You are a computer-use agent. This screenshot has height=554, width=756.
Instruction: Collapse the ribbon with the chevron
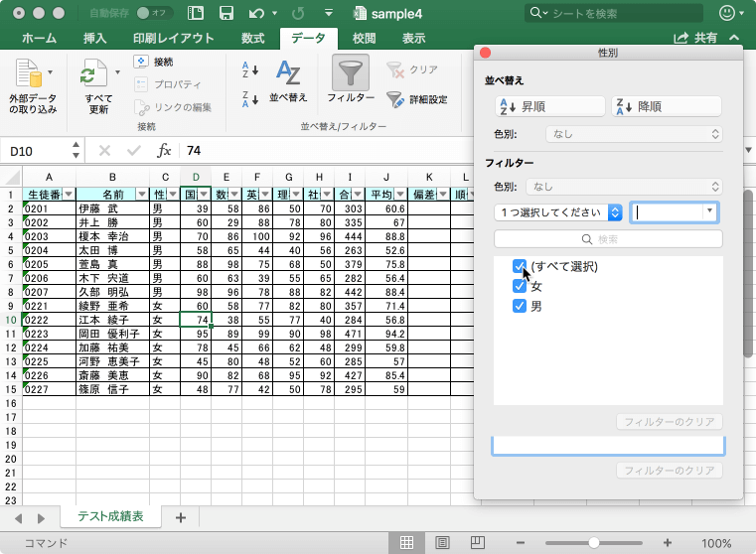click(x=734, y=38)
